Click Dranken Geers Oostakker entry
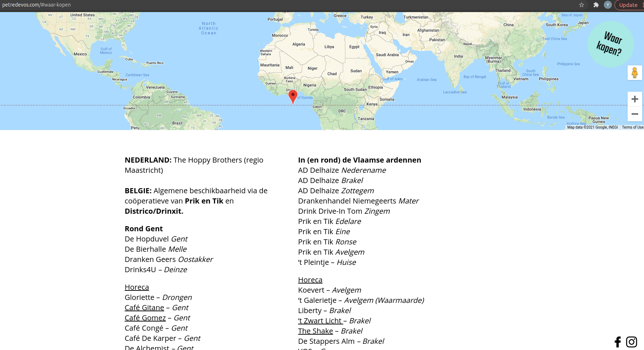The width and height of the screenshot is (644, 350). click(x=169, y=259)
